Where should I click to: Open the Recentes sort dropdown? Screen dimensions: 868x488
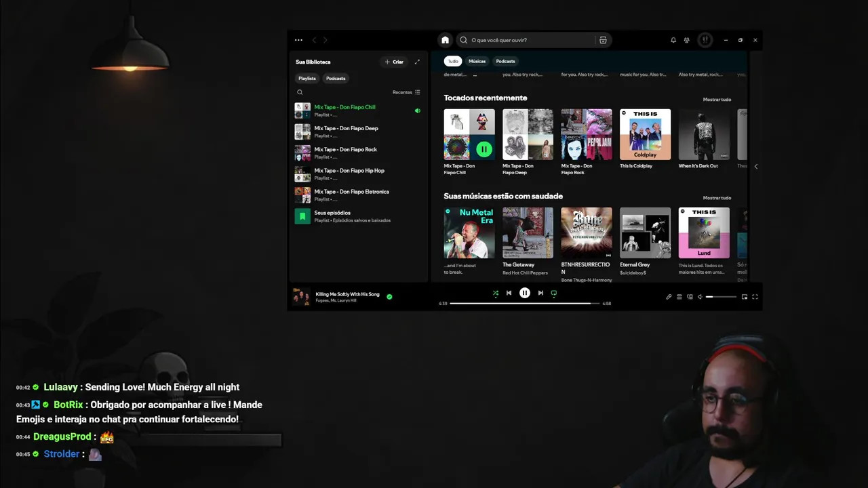pos(406,92)
